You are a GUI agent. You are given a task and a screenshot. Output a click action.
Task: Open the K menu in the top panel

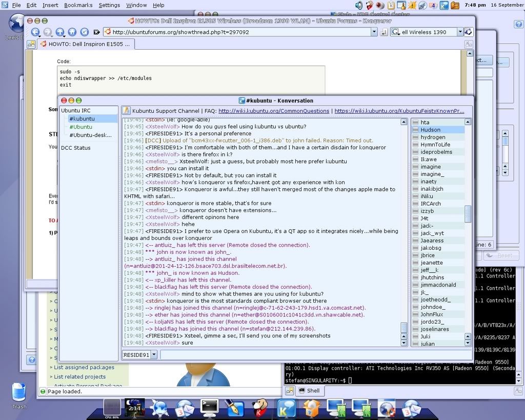click(5, 5)
